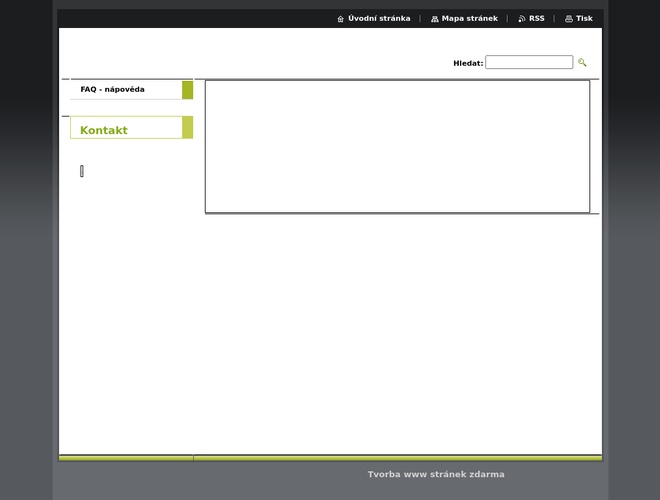Viewport: 660px width, 500px height.
Task: Click the sitemap icon beside Mapa stránek
Action: click(x=435, y=19)
